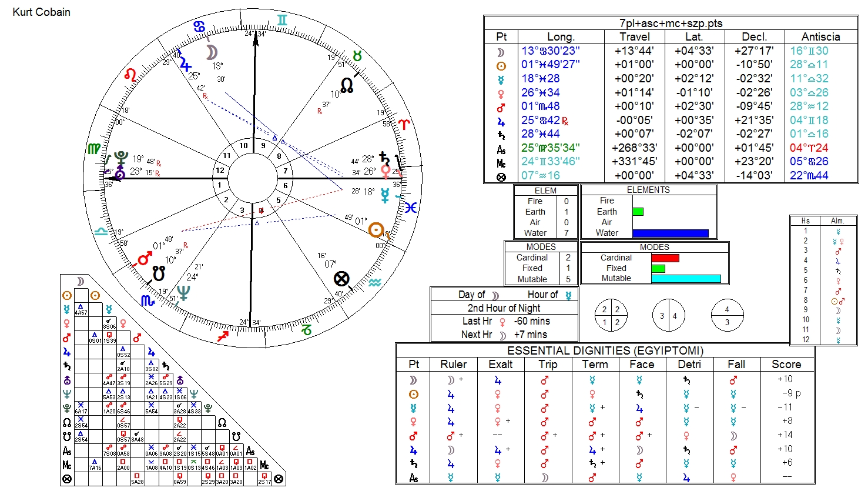Viewport: 868px width, 491px height.
Task: Select the '7pl+asc+mc+szp.pts' table header
Action: pyautogui.click(x=671, y=24)
